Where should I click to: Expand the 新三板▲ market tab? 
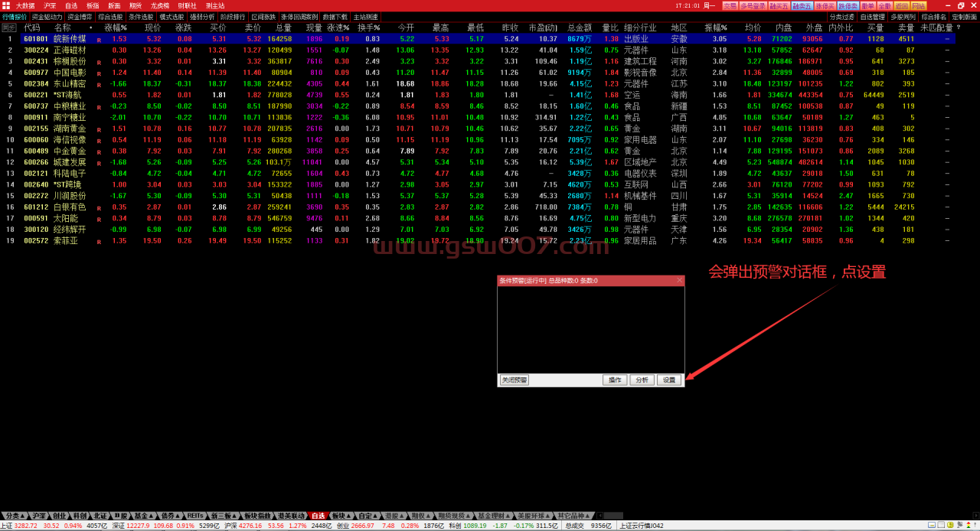[223, 516]
